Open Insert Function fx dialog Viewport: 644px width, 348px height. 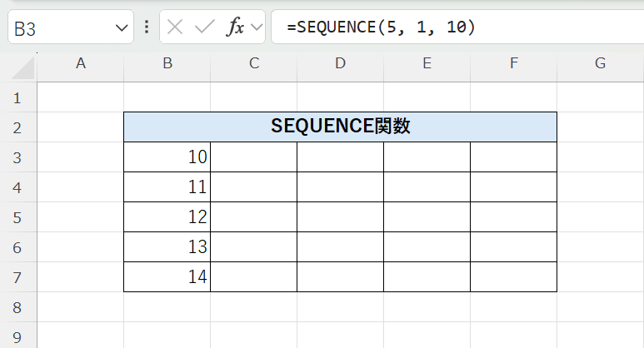click(236, 27)
